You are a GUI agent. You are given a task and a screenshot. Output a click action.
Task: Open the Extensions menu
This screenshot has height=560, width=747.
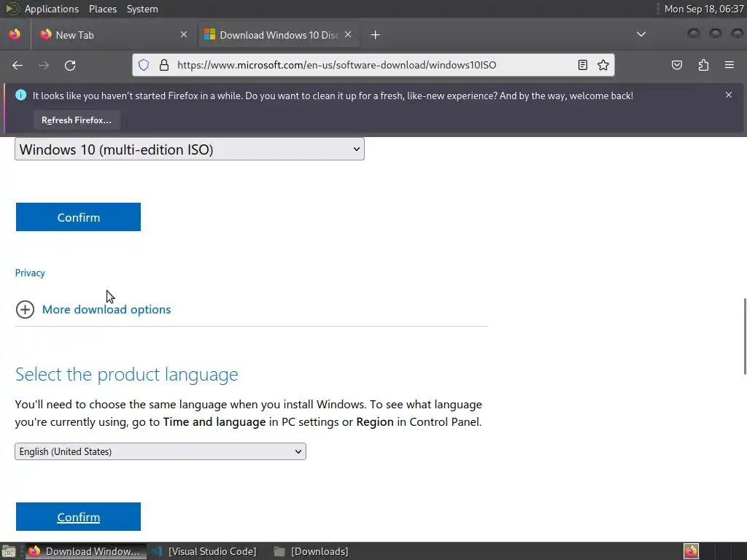[x=703, y=65]
